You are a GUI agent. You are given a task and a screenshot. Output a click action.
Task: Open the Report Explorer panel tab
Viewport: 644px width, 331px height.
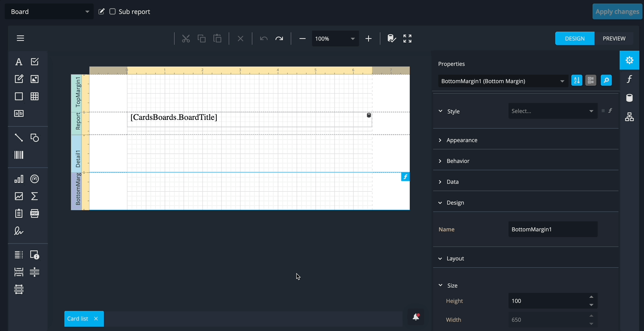pos(629,117)
